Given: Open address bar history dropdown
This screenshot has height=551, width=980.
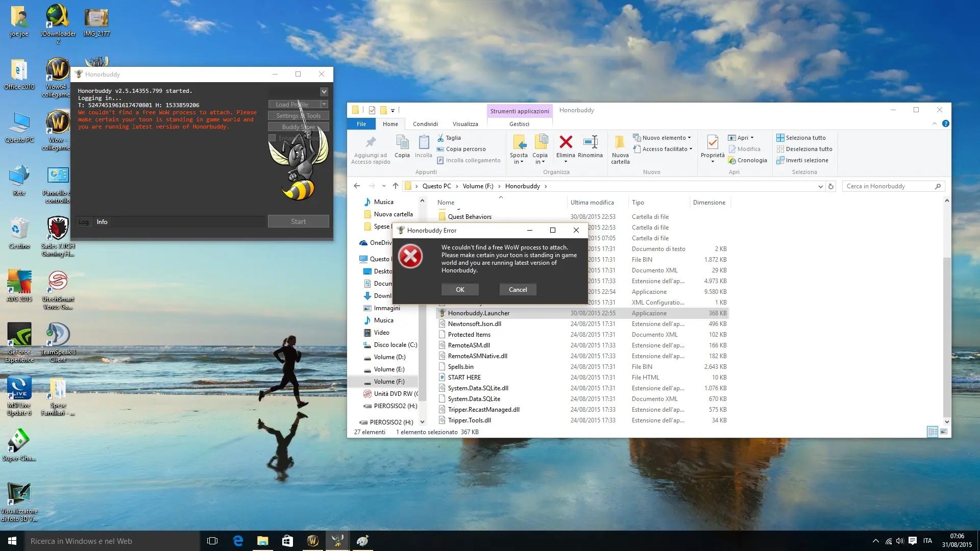Looking at the screenshot, I should [x=820, y=186].
